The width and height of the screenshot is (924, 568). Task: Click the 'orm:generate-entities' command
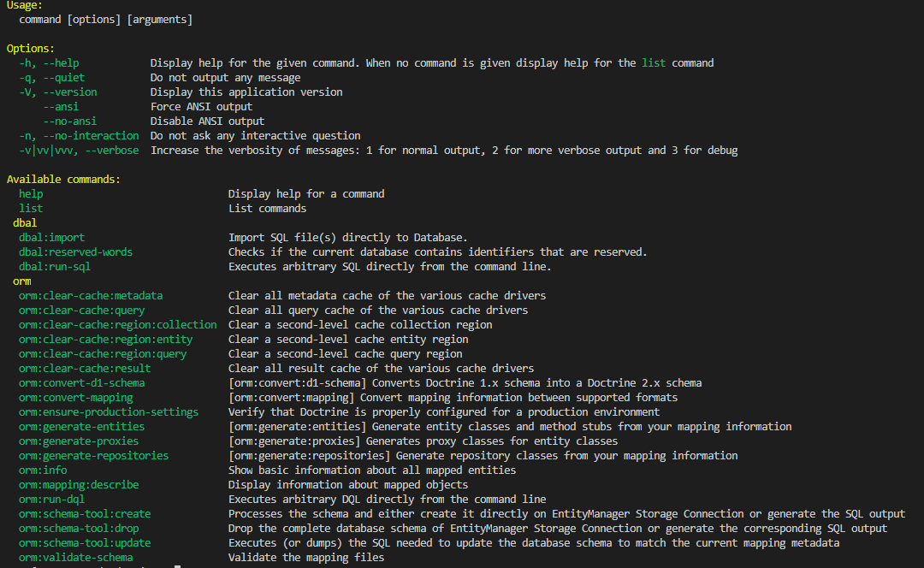(82, 427)
